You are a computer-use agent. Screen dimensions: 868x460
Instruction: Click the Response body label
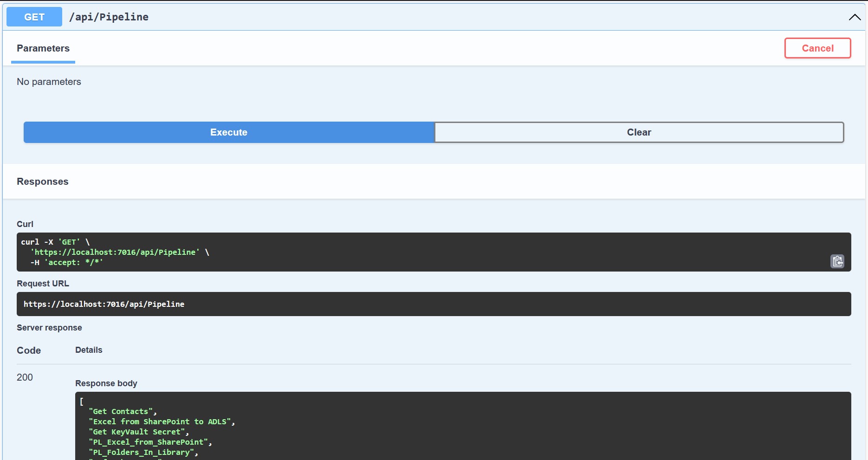(x=106, y=383)
